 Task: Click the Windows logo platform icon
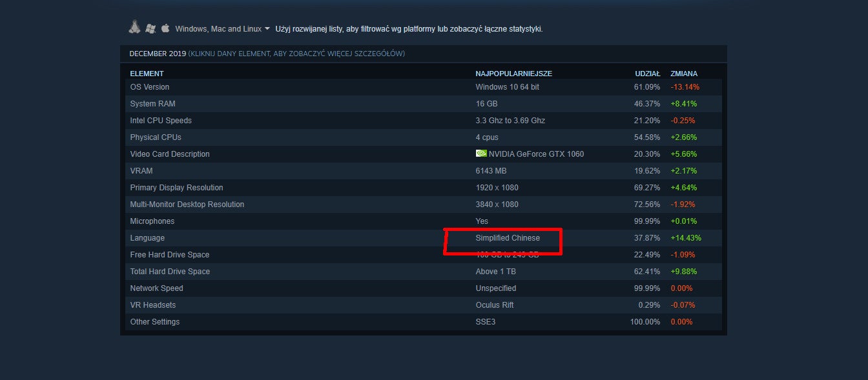(150, 28)
